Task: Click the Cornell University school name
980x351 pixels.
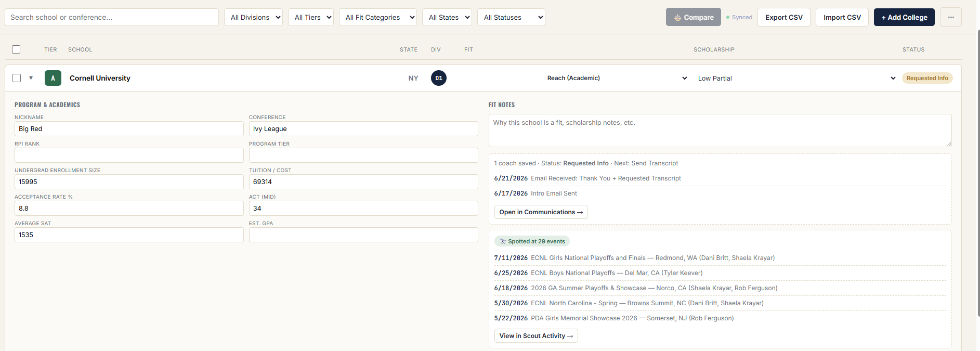Action: [x=100, y=78]
